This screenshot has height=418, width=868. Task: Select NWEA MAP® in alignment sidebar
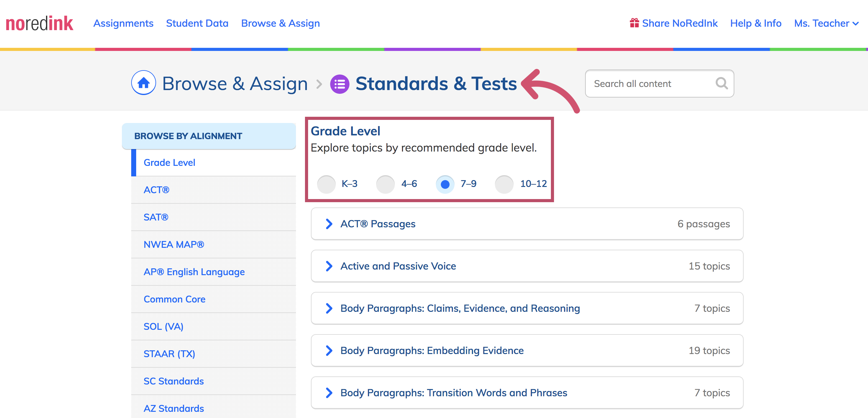coord(214,244)
